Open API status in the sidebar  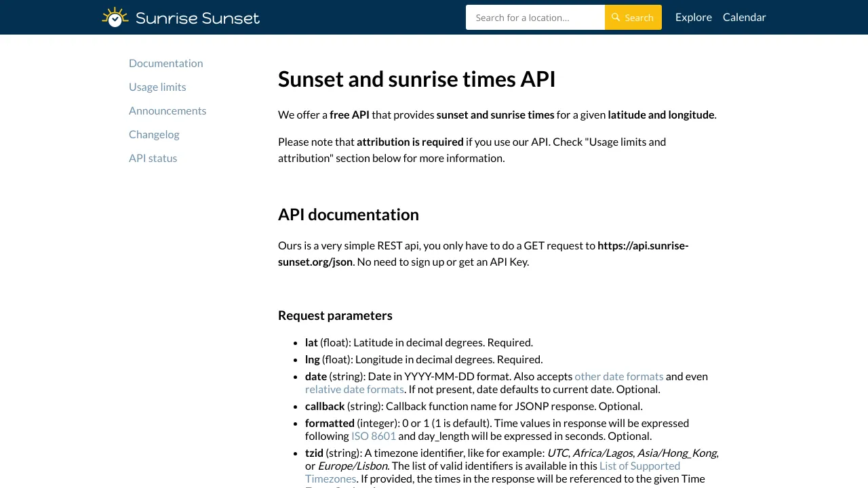(x=153, y=158)
